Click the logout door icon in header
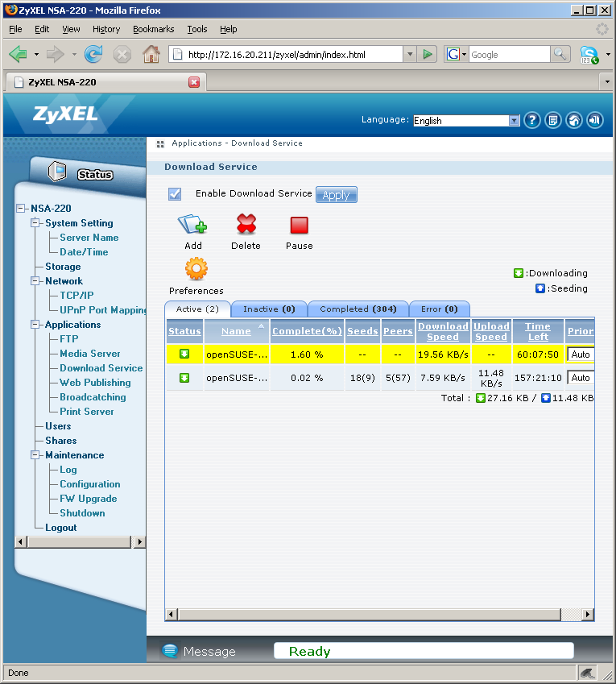The image size is (616, 684). 594,120
